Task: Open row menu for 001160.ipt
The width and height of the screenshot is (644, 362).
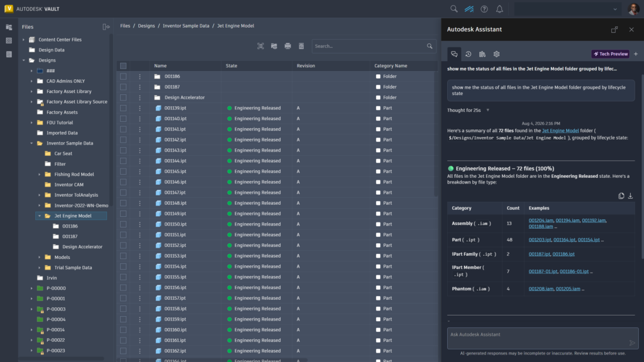Action: click(140, 330)
